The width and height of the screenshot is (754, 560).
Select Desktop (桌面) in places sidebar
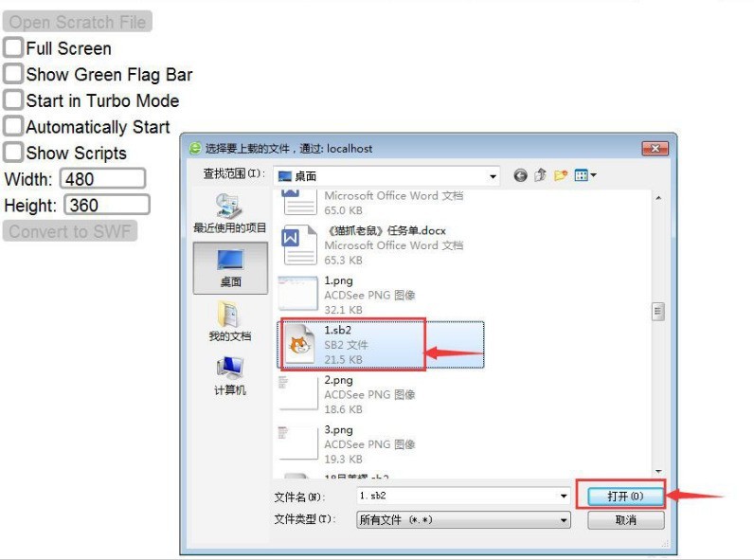coord(230,268)
